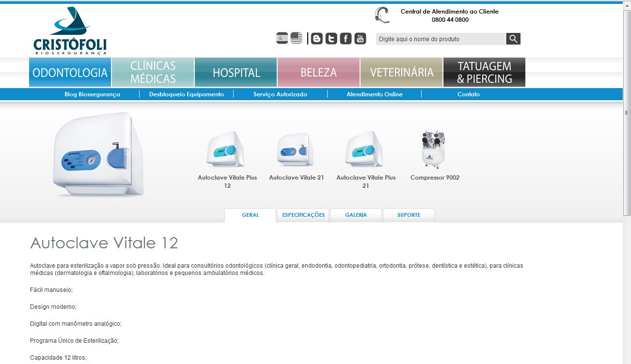631x364 pixels.
Task: Click 'Capacidade 12 litros;' line
Action: point(58,358)
